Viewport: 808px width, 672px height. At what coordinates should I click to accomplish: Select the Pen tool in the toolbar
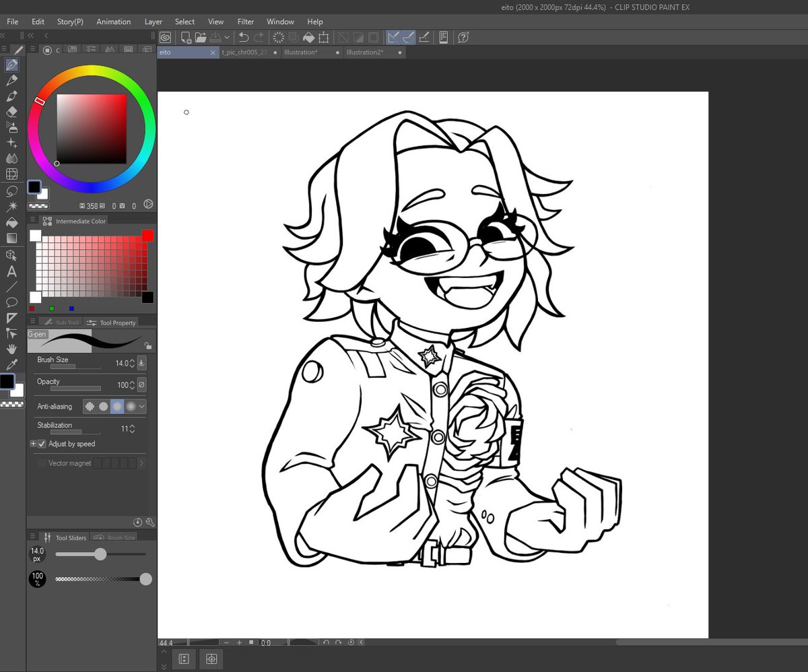tap(11, 65)
